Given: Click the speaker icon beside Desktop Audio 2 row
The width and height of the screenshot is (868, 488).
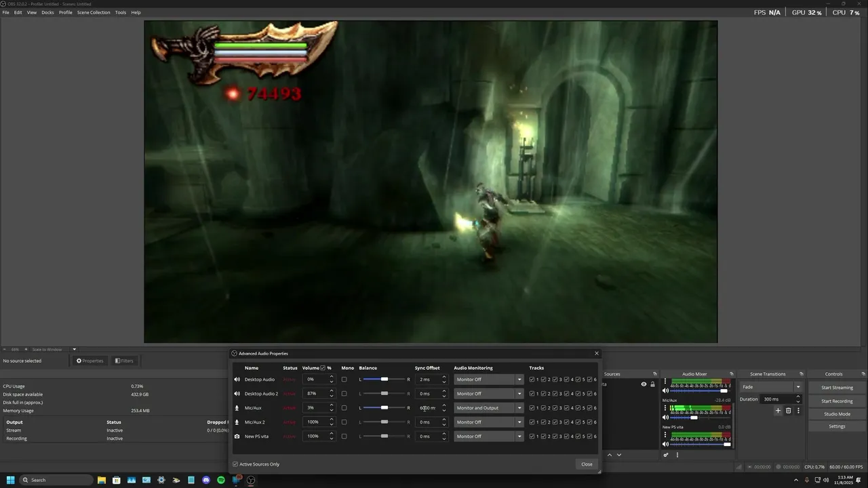Looking at the screenshot, I should pyautogui.click(x=237, y=394).
